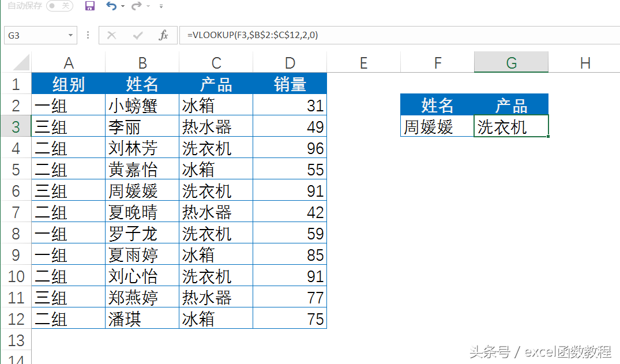Select row 12 header
Image resolution: width=620 pixels, height=364 pixels.
[x=16, y=319]
